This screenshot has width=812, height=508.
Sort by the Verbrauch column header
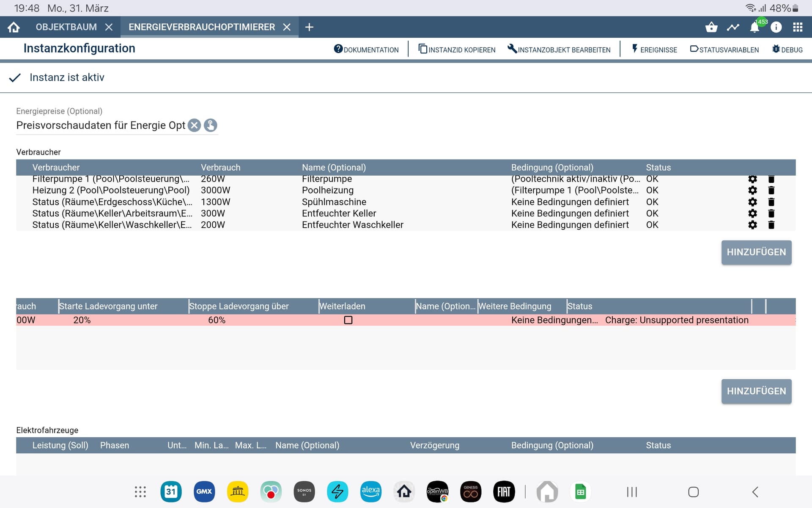click(x=220, y=168)
